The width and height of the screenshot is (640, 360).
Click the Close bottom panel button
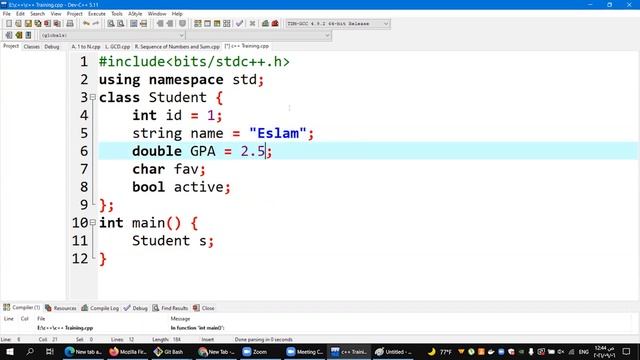pos(204,308)
